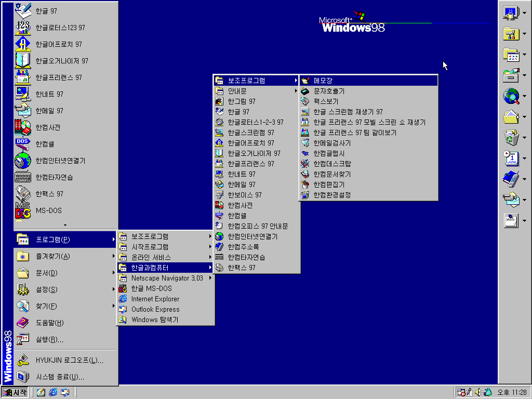Choose 한컴문서찾기 entry
This screenshot has width=532, height=399.
pos(369,174)
